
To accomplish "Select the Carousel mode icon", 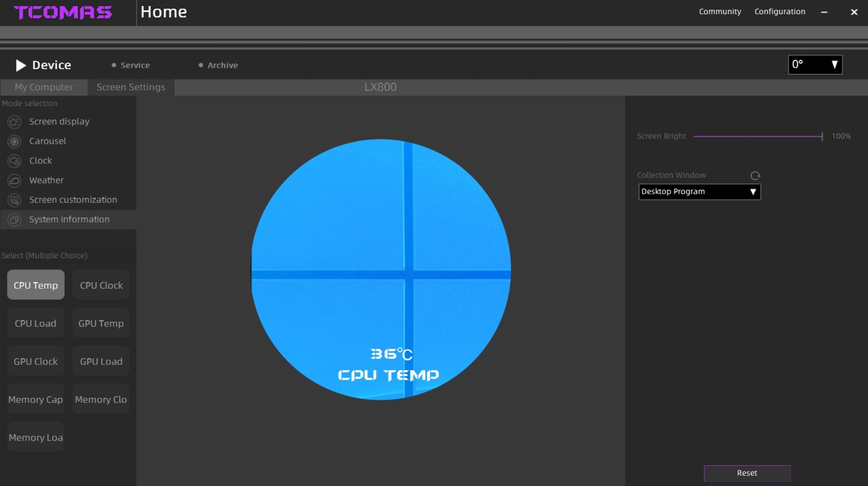I will coord(15,142).
